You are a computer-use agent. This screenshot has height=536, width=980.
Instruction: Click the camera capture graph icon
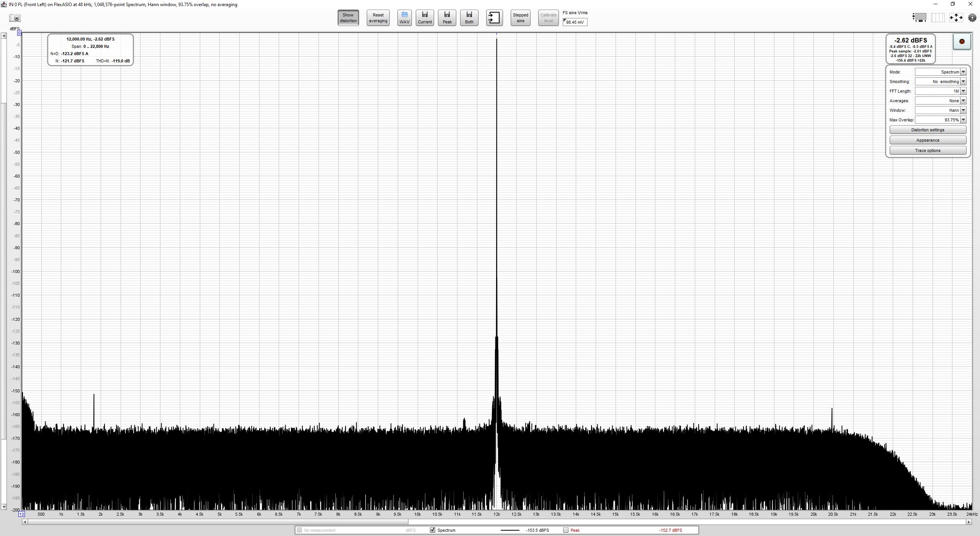point(15,18)
